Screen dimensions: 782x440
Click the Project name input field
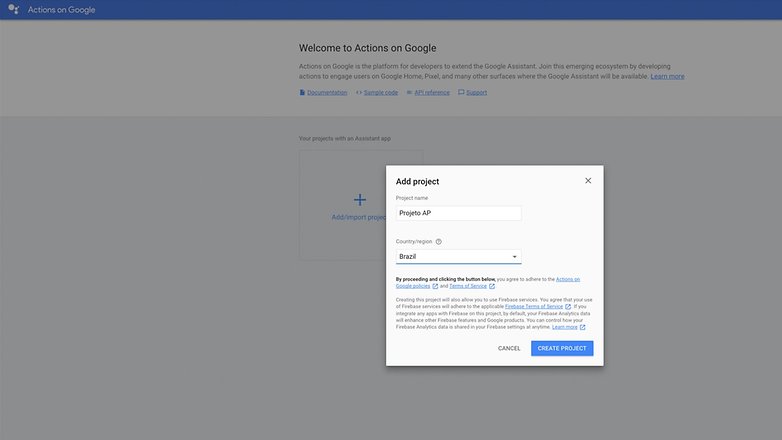[x=458, y=213]
